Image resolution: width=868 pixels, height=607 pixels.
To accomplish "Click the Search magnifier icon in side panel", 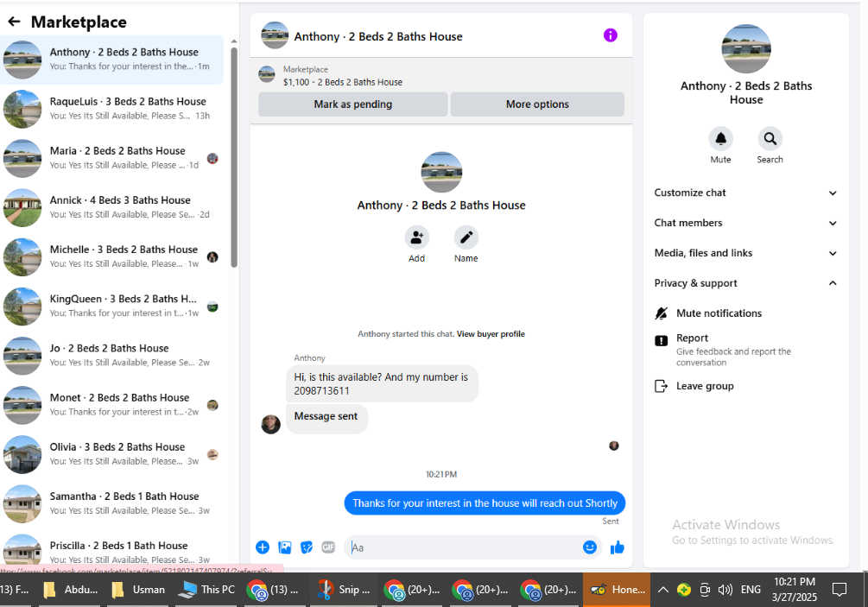I will (770, 138).
